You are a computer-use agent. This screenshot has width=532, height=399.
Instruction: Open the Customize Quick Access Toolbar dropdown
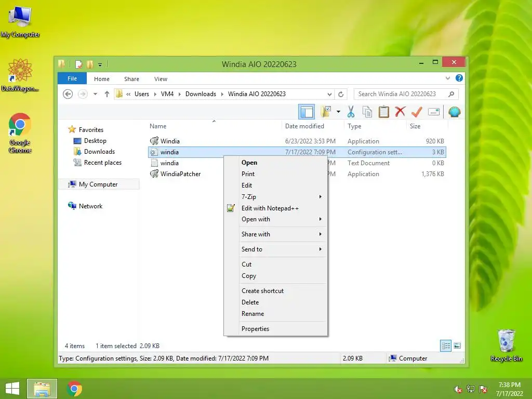point(100,64)
